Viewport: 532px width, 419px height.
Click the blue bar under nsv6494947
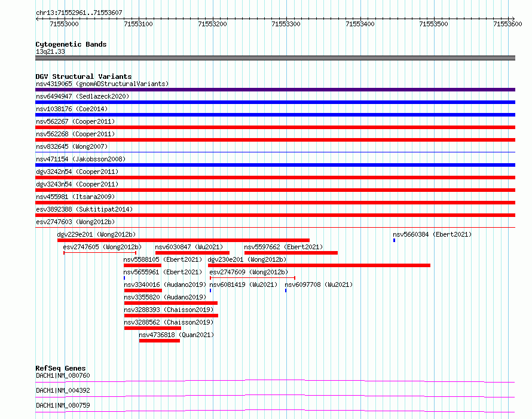pyautogui.click(x=275, y=102)
